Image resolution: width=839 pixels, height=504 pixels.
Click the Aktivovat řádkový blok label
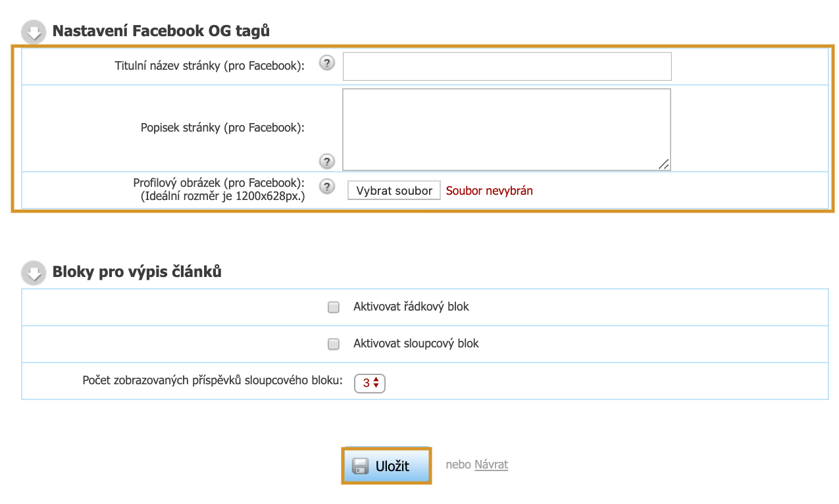pyautogui.click(x=411, y=307)
